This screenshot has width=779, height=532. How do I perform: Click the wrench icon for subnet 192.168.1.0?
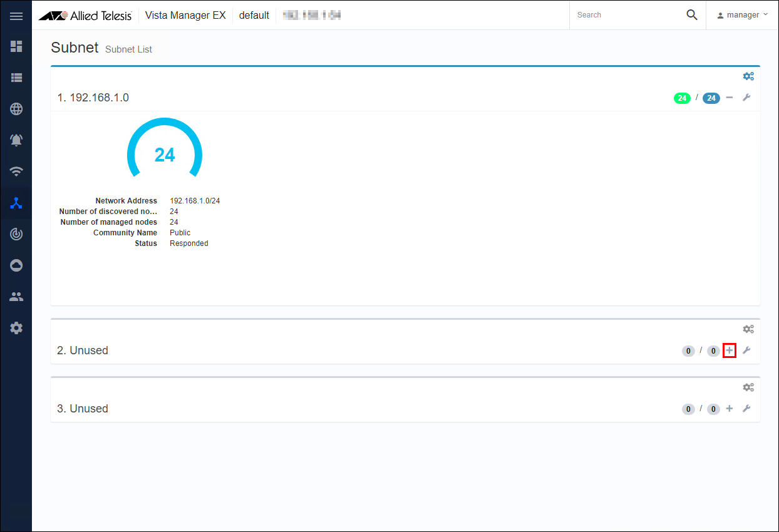tap(746, 98)
